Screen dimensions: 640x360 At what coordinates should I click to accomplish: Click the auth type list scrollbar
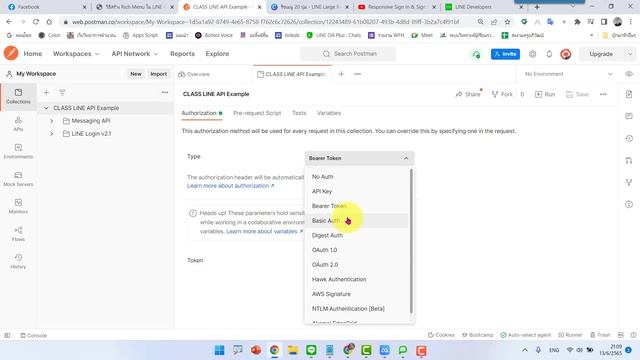pos(411,241)
